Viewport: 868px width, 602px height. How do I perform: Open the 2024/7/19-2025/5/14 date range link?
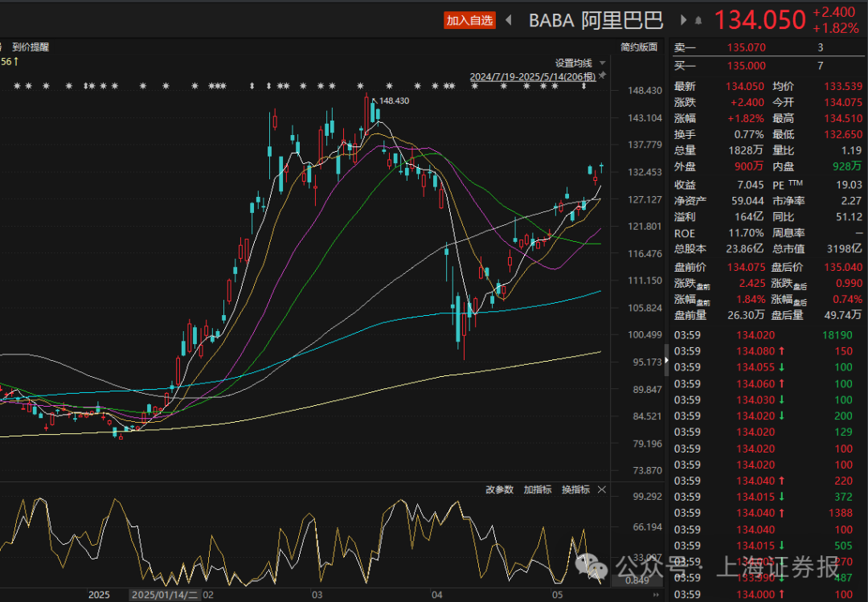tap(533, 76)
